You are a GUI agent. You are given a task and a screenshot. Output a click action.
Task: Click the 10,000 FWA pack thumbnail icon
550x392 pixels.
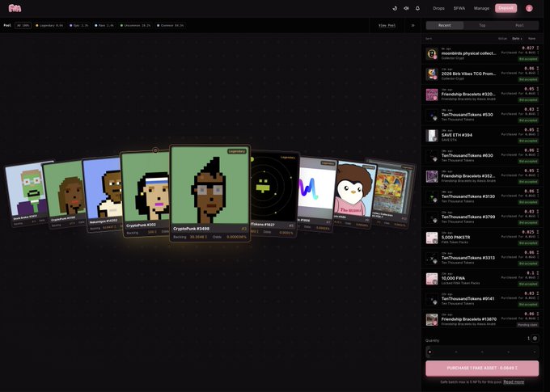432,279
